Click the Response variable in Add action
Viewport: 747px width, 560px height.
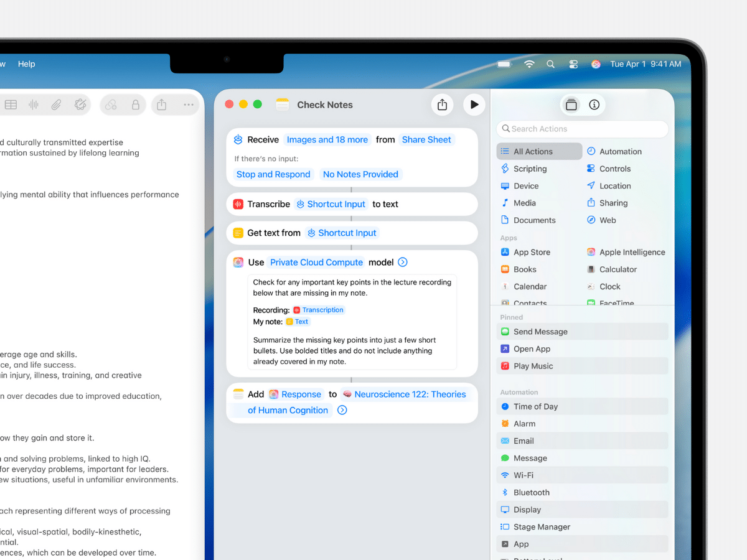295,394
